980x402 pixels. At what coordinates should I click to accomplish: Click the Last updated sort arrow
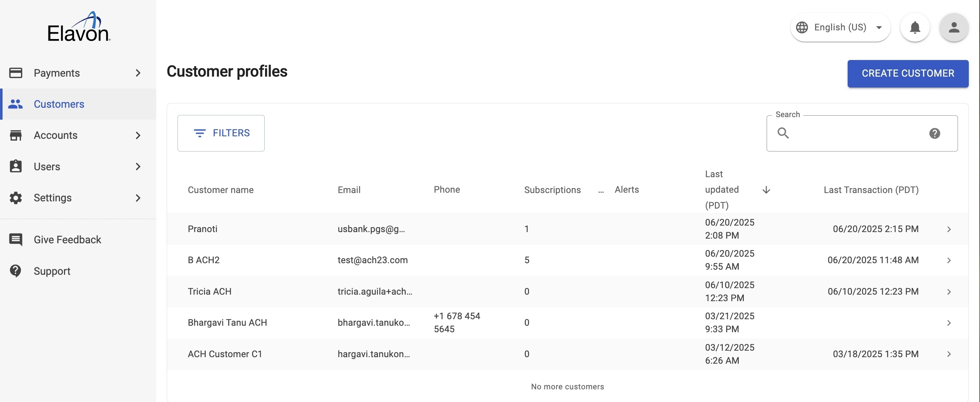coord(766,190)
